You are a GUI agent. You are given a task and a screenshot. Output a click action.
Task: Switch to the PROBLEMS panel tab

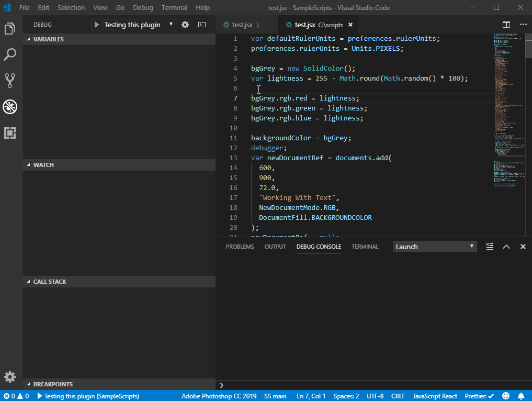click(x=240, y=247)
